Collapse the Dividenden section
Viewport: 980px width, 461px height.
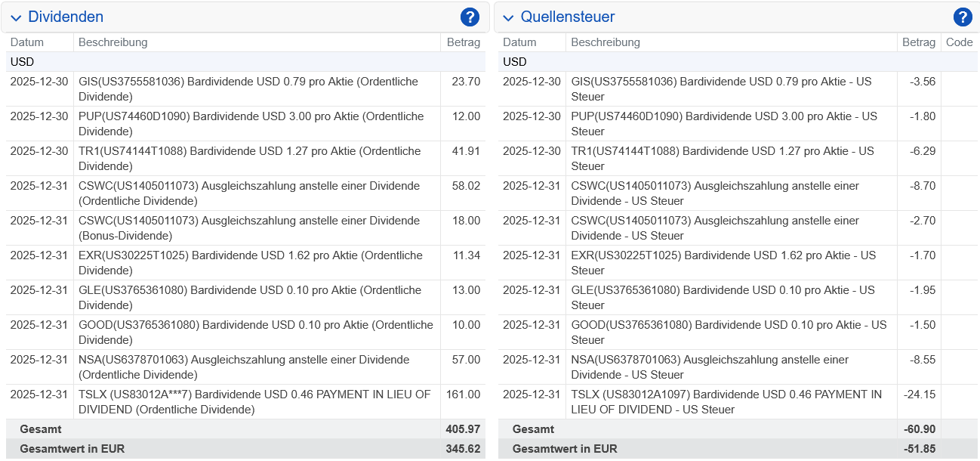pyautogui.click(x=15, y=17)
